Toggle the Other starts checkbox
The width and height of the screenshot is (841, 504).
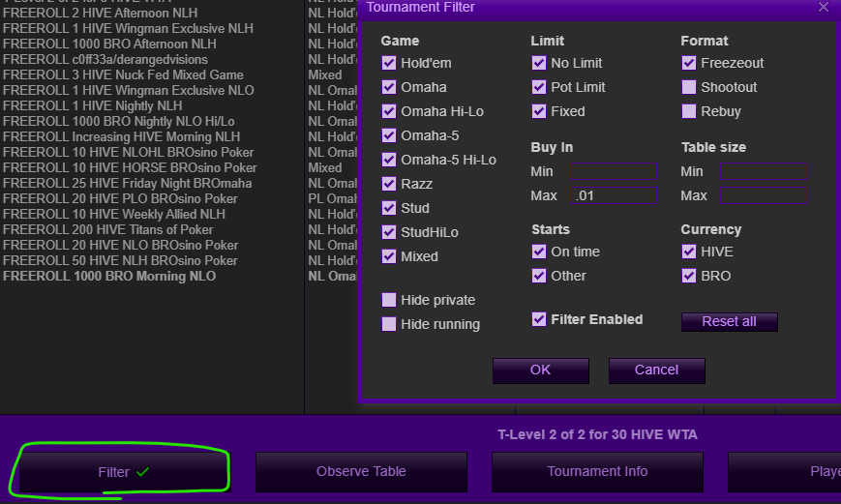539,276
